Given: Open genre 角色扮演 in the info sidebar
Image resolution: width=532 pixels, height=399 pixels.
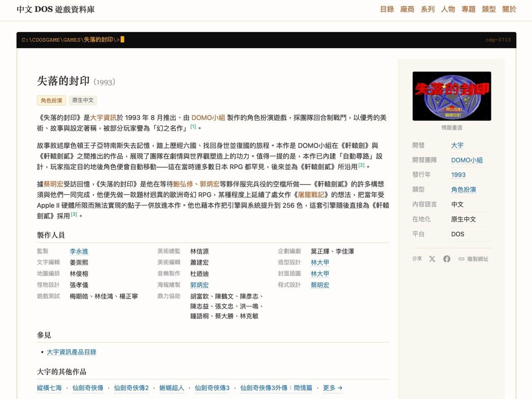Looking at the screenshot, I should click(464, 190).
